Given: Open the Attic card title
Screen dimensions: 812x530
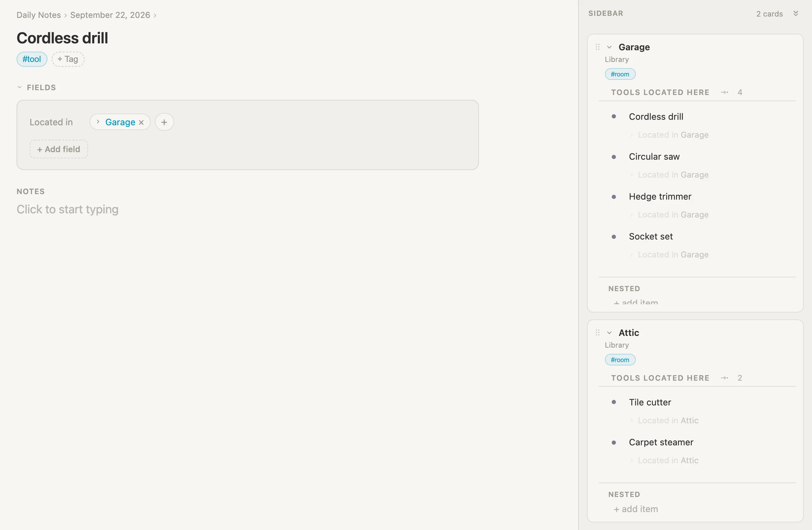Looking at the screenshot, I should 629,333.
